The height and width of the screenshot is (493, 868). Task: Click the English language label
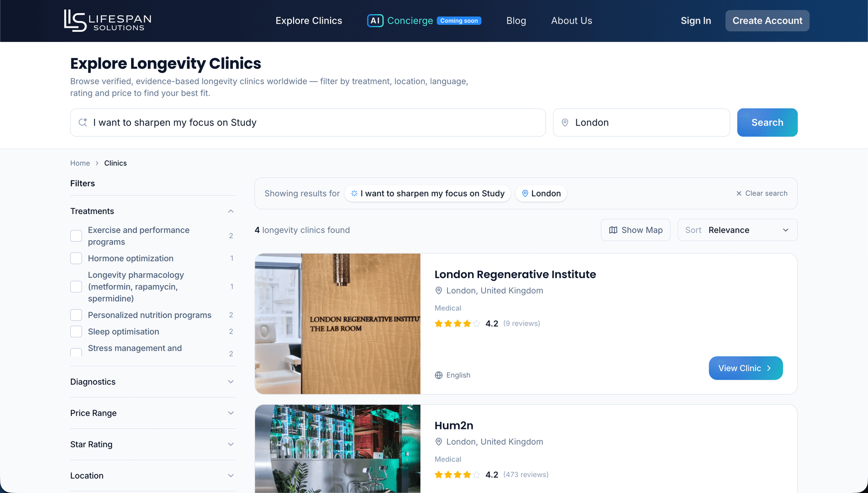(458, 375)
